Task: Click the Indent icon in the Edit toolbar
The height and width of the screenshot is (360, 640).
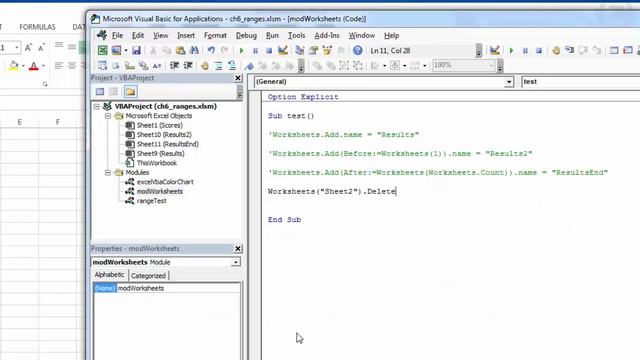Action: coord(174,65)
